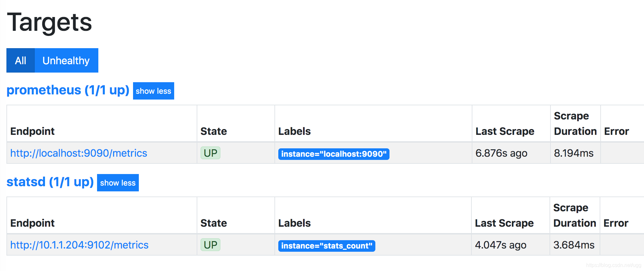Collapse the statsd section with show less
This screenshot has width=644, height=271.
pos(118,183)
